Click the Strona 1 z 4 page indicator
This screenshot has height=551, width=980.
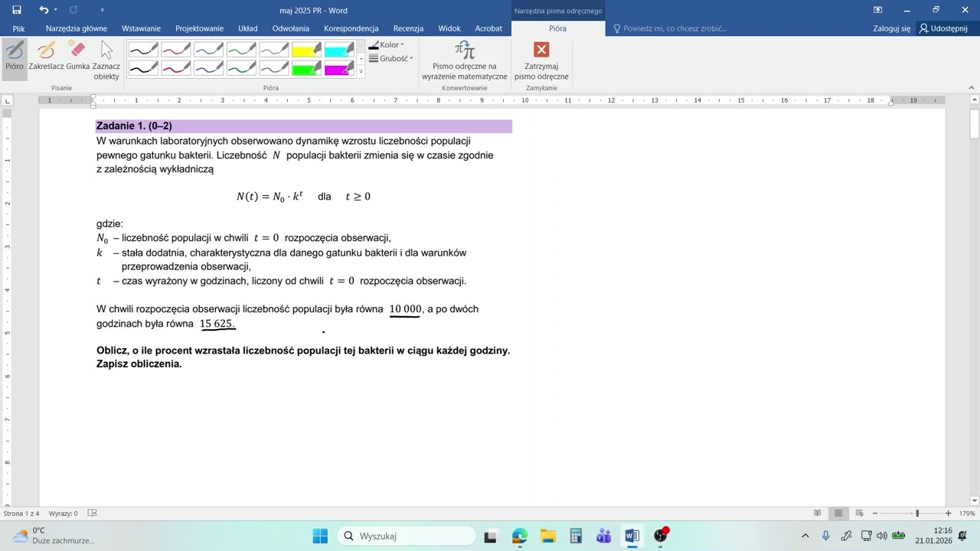pyautogui.click(x=21, y=514)
